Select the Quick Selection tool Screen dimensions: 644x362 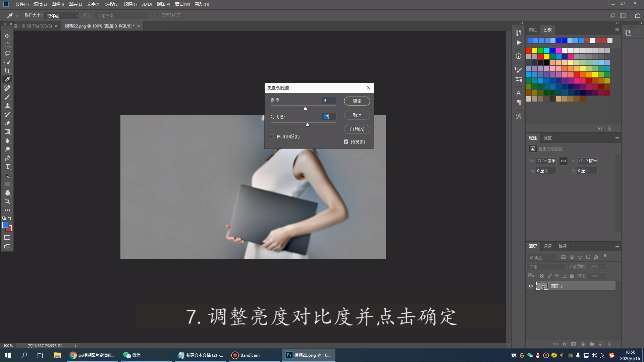pyautogui.click(x=7, y=62)
